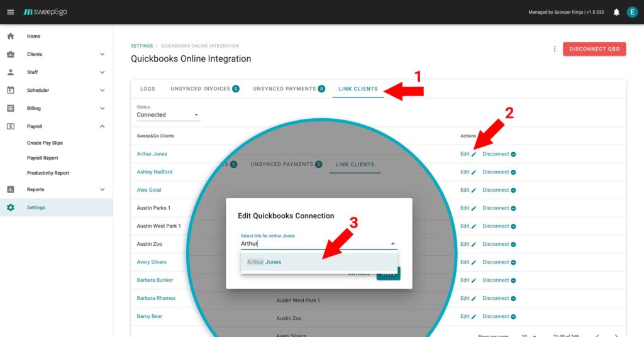Click the Scheduler calendar icon
This screenshot has width=644, height=337.
click(11, 91)
